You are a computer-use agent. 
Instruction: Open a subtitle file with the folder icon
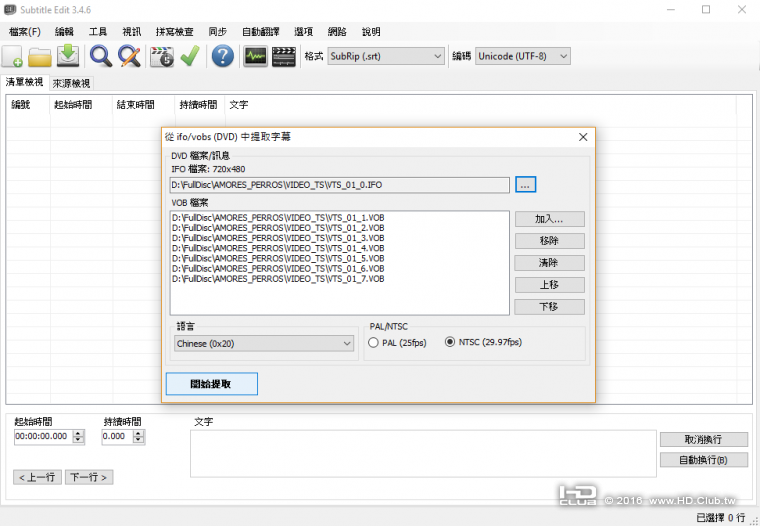[x=40, y=56]
